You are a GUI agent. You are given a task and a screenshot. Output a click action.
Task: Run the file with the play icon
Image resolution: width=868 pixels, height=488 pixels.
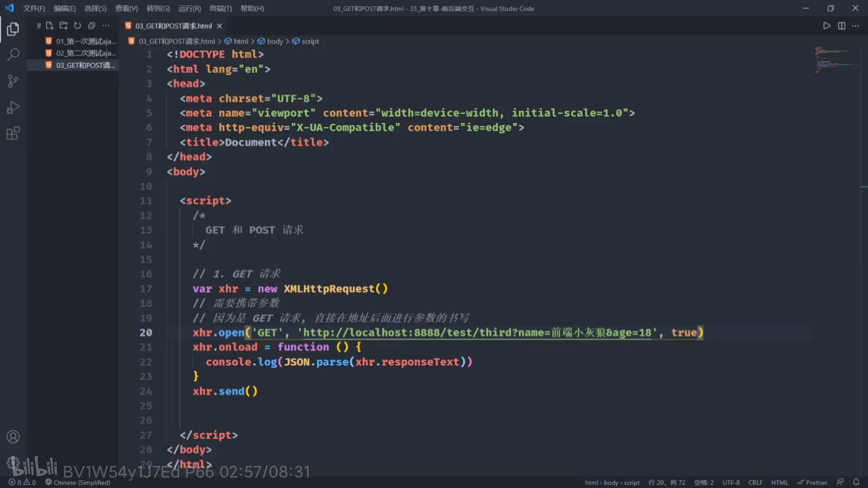[827, 26]
